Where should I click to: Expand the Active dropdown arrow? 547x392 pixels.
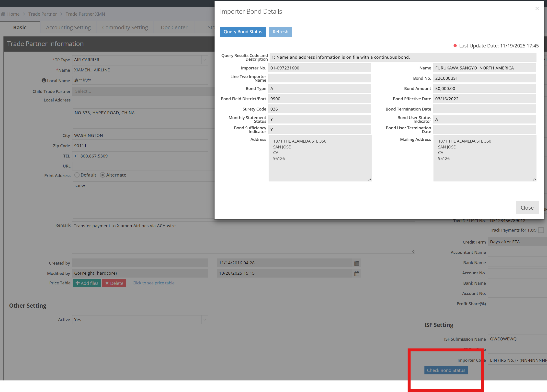click(x=205, y=320)
